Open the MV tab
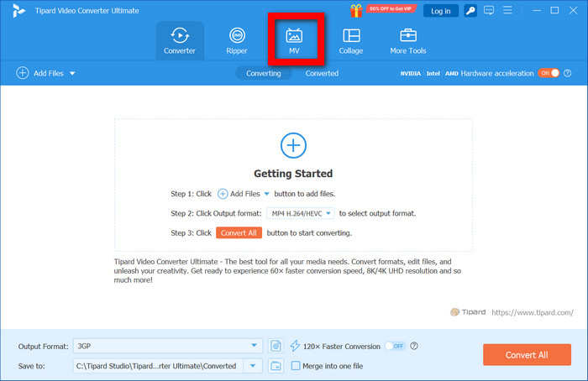The height and width of the screenshot is (381, 588). point(294,41)
